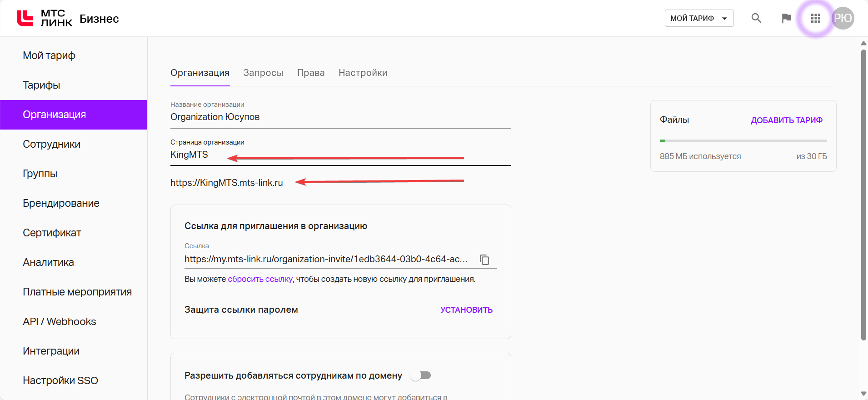Open Тарифы in the sidebar

click(x=74, y=85)
